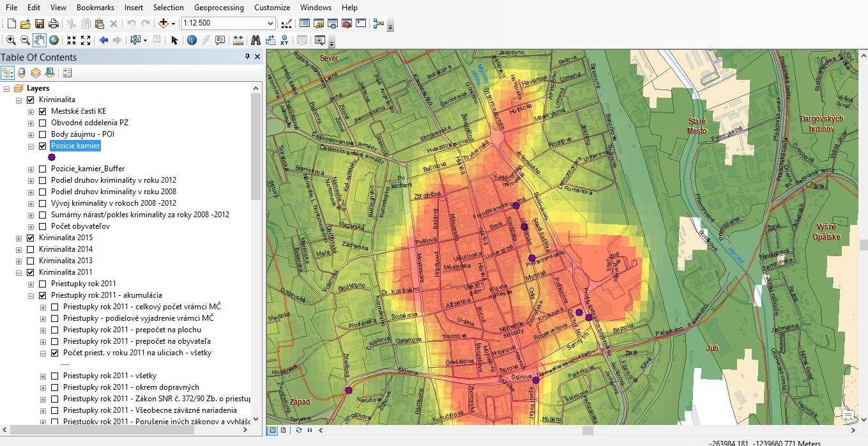The image size is (868, 446).
Task: Collapse the Layers data frame
Action: (6, 88)
